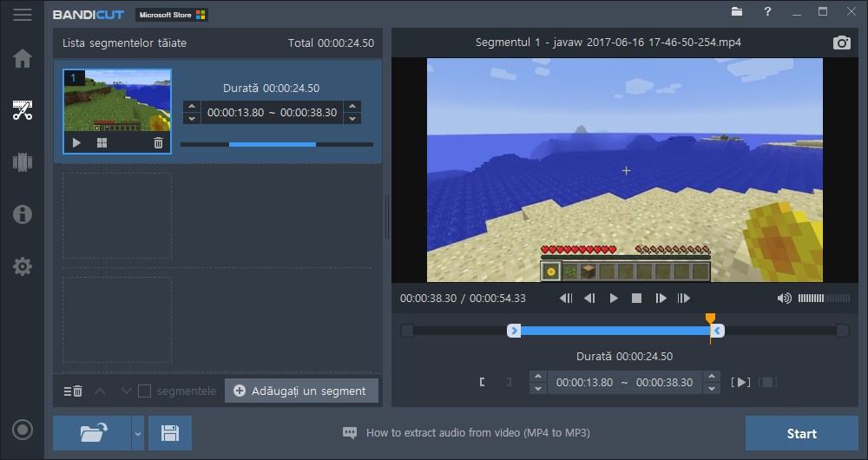Decrease segment 1 end time in list
The image size is (868, 460).
(x=352, y=118)
